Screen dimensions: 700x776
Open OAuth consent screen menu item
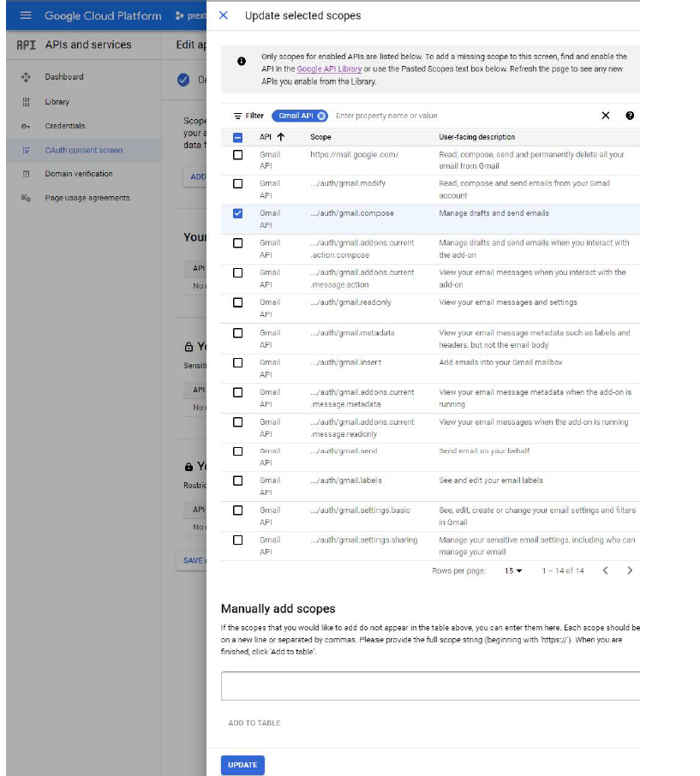[x=83, y=150]
